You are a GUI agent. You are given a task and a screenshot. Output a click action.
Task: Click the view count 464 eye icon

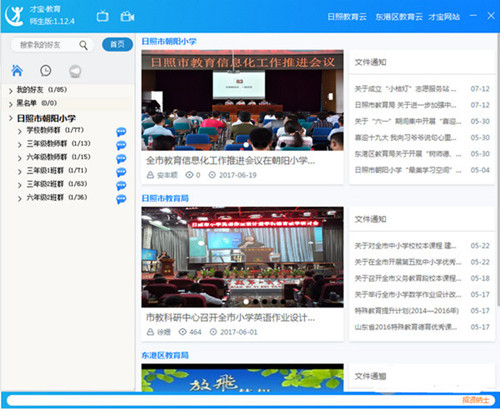183,332
